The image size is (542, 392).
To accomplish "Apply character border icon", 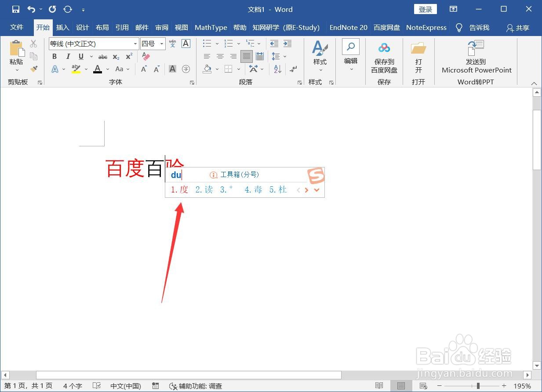I will pos(186,44).
